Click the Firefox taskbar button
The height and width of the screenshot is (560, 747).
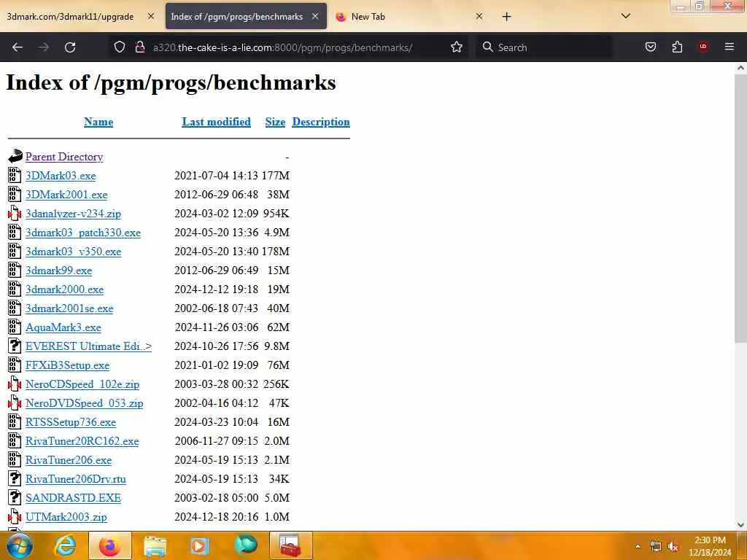(x=109, y=545)
